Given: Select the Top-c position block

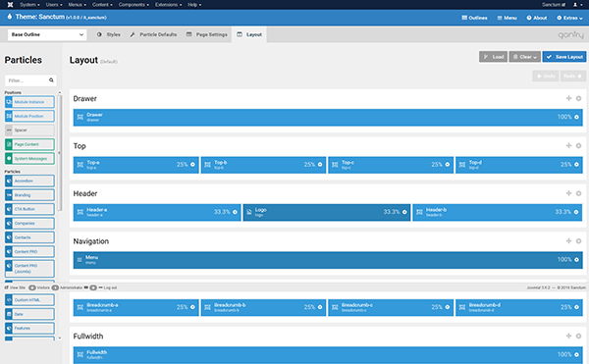Looking at the screenshot, I should tap(391, 165).
